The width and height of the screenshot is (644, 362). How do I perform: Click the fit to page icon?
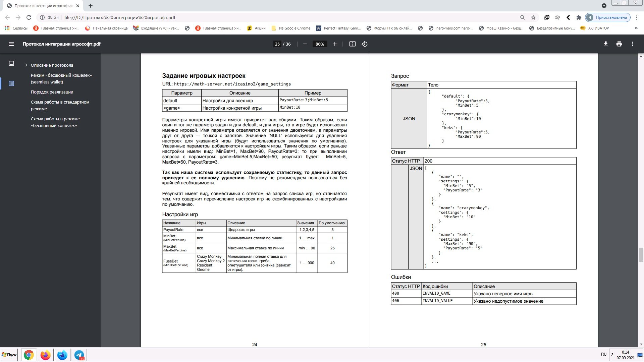352,44
